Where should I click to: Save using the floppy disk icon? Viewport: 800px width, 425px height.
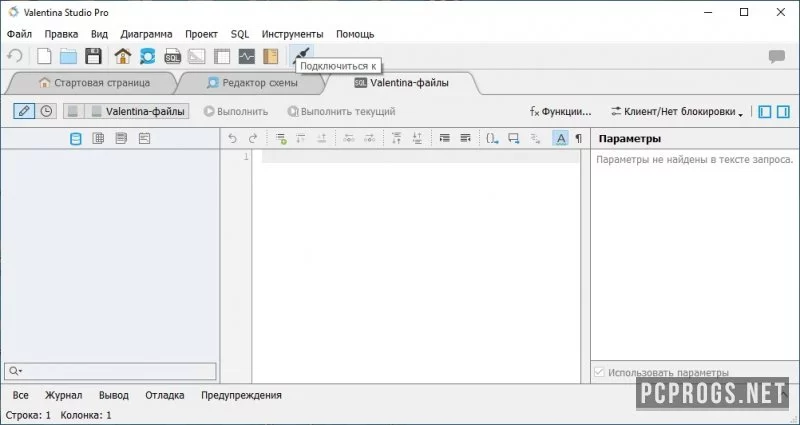[93, 56]
